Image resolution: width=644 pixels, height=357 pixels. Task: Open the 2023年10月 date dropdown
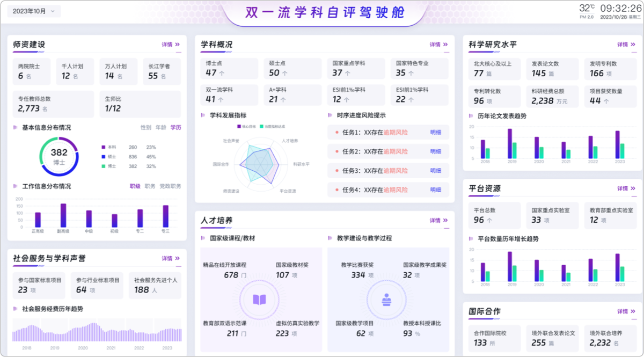click(34, 11)
